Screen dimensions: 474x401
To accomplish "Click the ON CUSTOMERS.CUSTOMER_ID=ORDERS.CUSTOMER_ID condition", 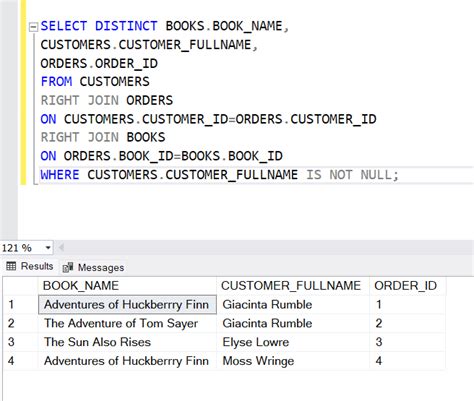I will (208, 119).
